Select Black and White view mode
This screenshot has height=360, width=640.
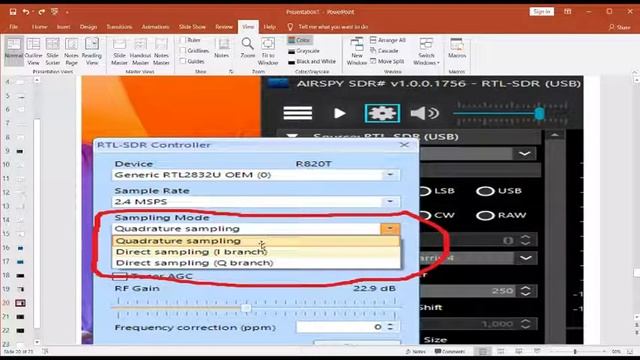312,62
